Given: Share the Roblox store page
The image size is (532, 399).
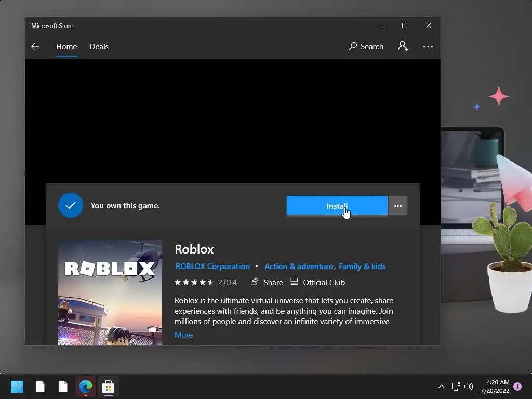Looking at the screenshot, I should [x=267, y=282].
